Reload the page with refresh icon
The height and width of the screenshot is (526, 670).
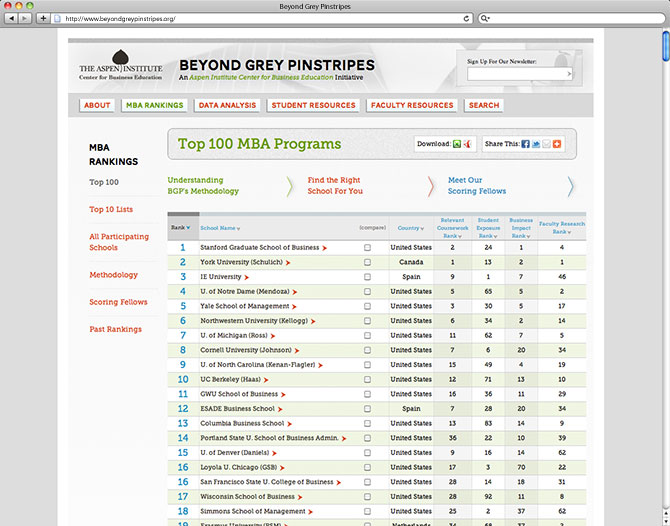[466, 18]
